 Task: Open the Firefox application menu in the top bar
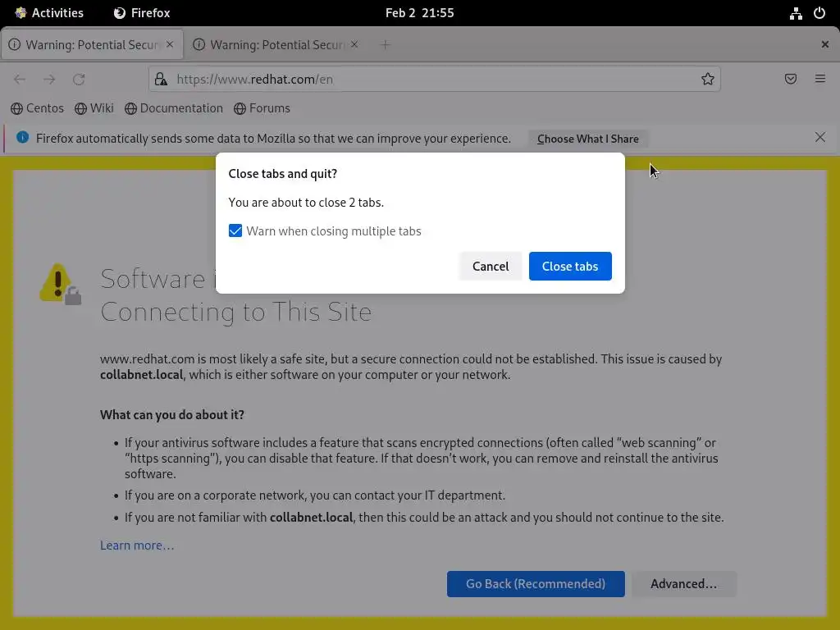click(x=142, y=13)
